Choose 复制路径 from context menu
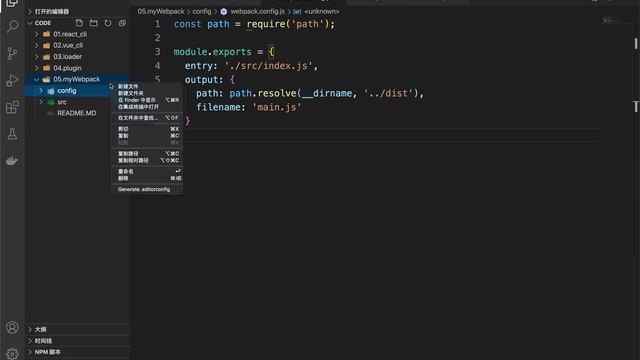 pos(147,153)
